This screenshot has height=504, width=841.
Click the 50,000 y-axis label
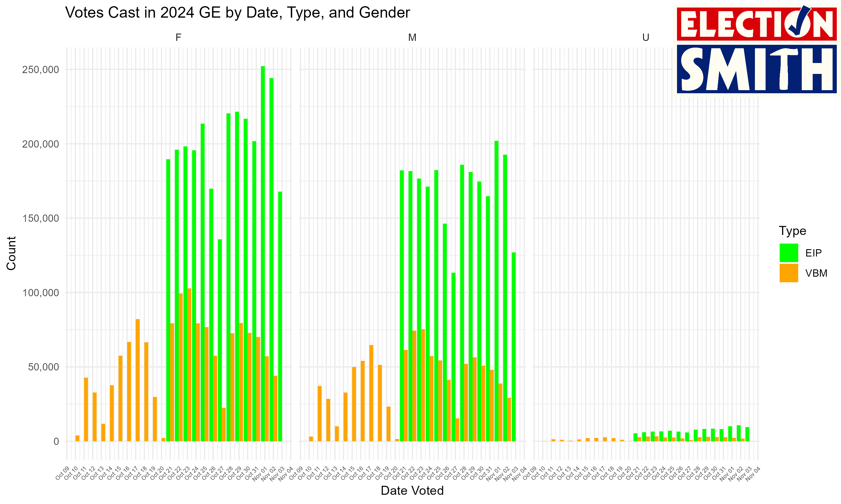tap(43, 367)
